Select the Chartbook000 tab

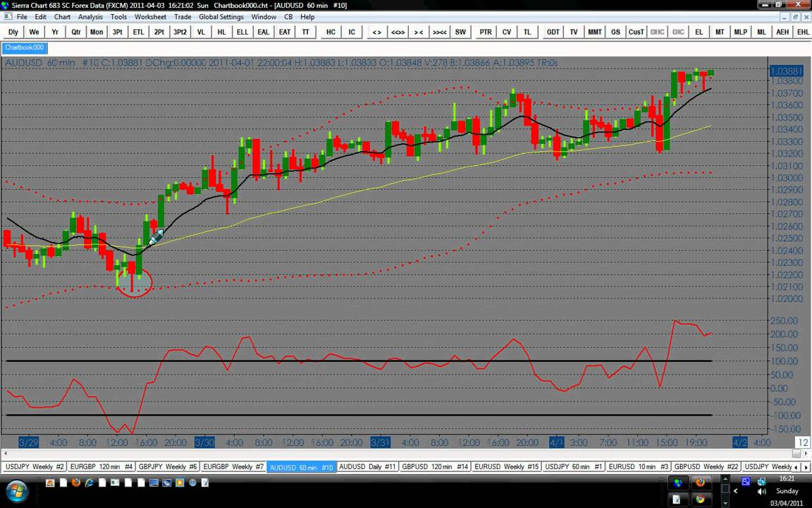(25, 48)
